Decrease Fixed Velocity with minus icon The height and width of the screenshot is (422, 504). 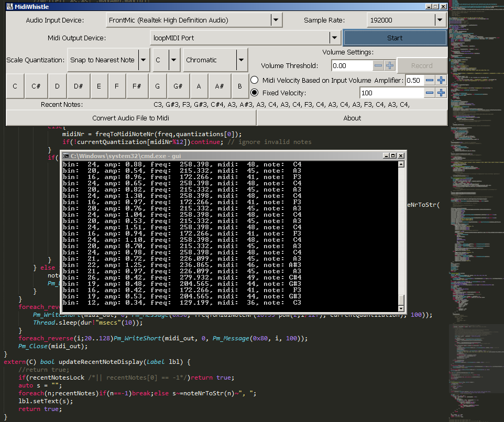coord(430,93)
